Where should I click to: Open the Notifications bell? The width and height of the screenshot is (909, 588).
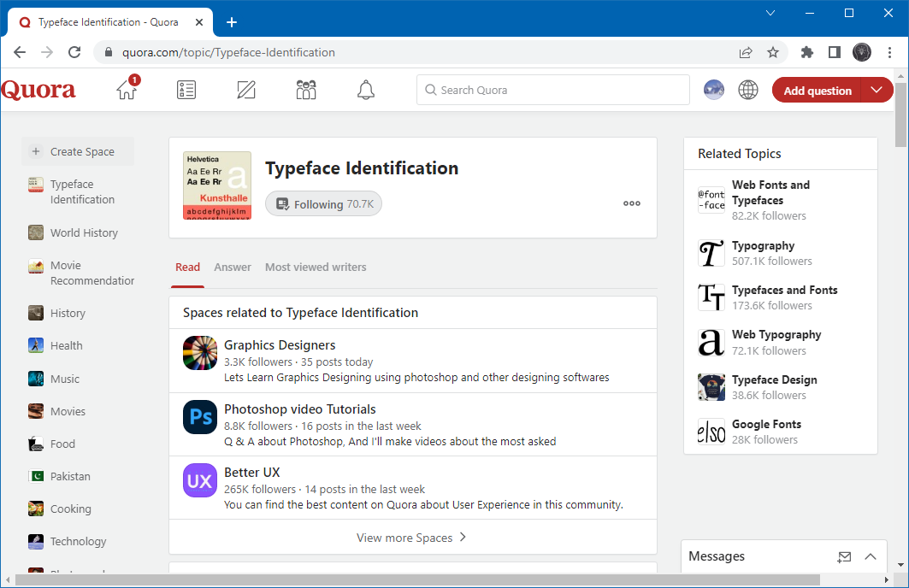coord(366,90)
